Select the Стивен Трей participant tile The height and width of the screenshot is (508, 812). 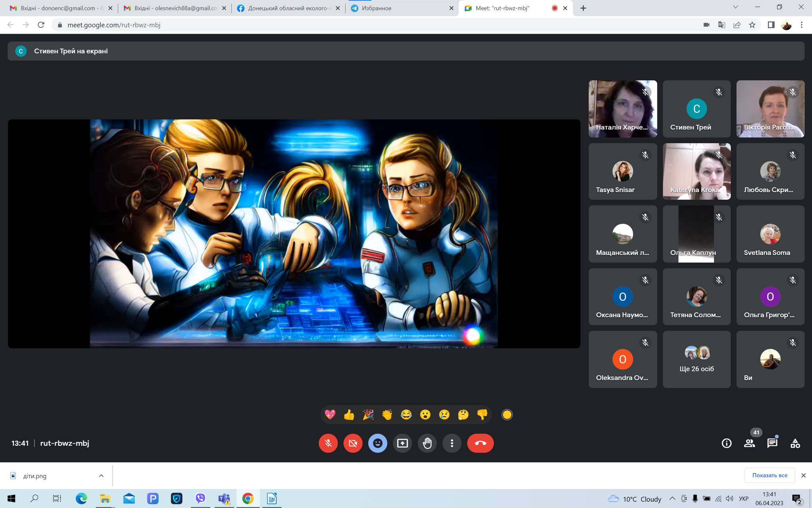click(x=697, y=109)
